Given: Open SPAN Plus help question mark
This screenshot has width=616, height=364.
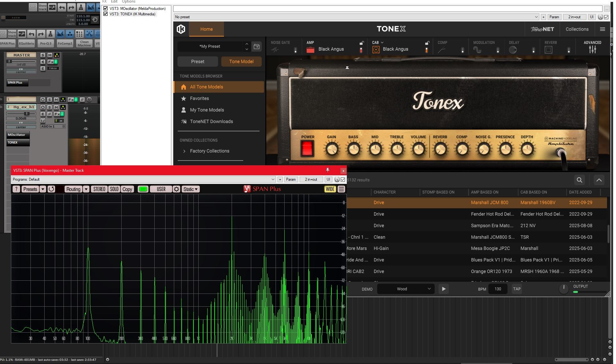Looking at the screenshot, I should [16, 189].
